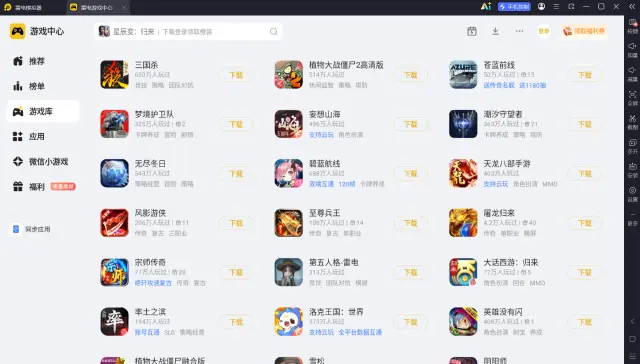The height and width of the screenshot is (364, 640).
Task: Open the downloads manager icon
Action: (496, 31)
